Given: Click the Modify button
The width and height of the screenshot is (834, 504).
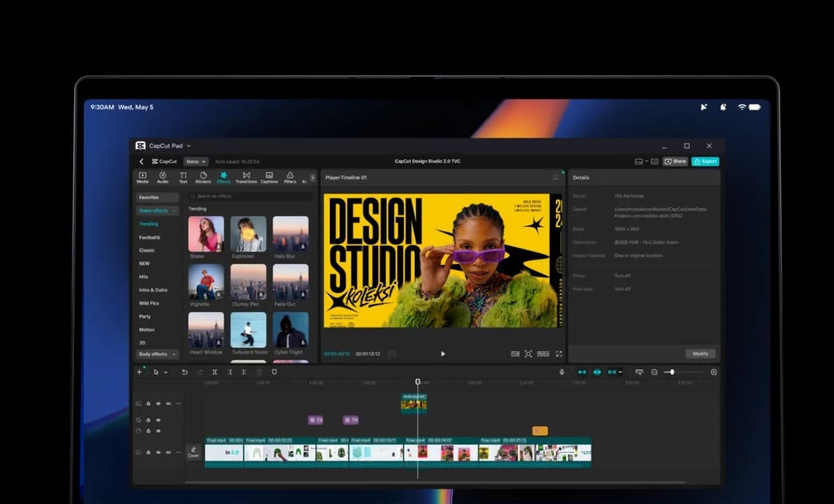Looking at the screenshot, I should point(701,354).
